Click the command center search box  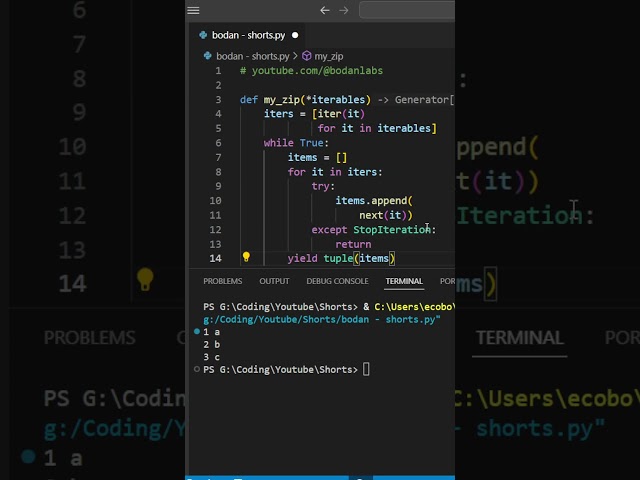[x=407, y=10]
